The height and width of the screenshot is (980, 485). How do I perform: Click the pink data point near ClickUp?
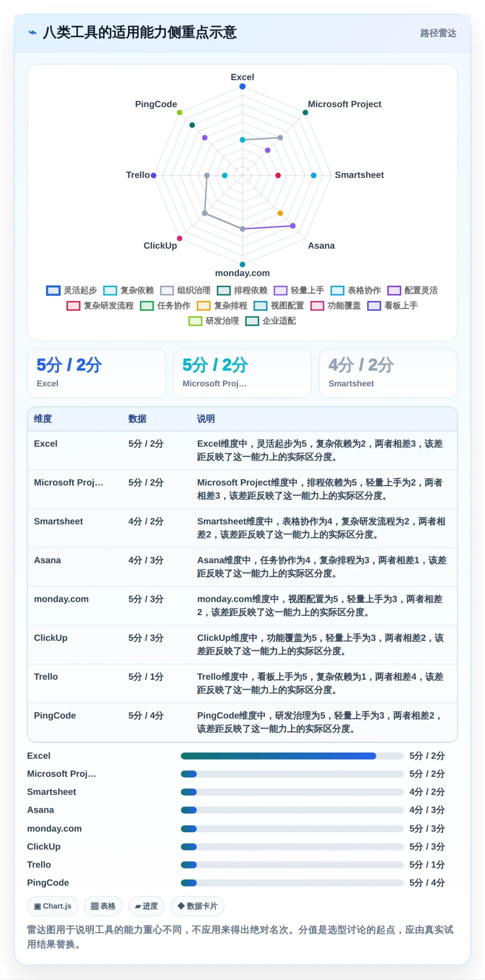pos(179,238)
